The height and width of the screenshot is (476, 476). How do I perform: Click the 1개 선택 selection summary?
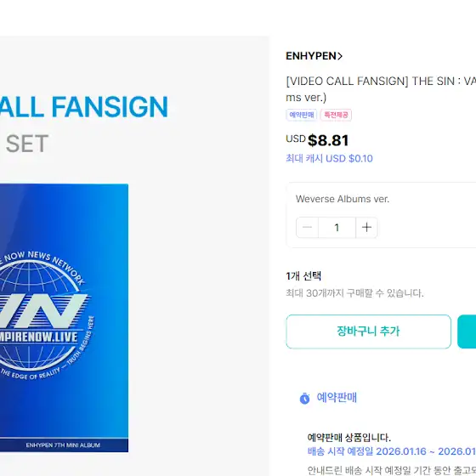[303, 276]
